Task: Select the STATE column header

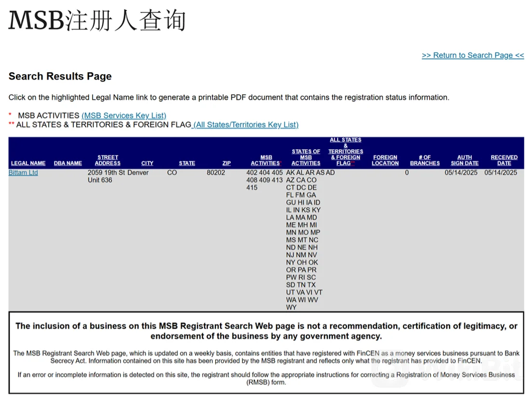Action: click(x=186, y=163)
